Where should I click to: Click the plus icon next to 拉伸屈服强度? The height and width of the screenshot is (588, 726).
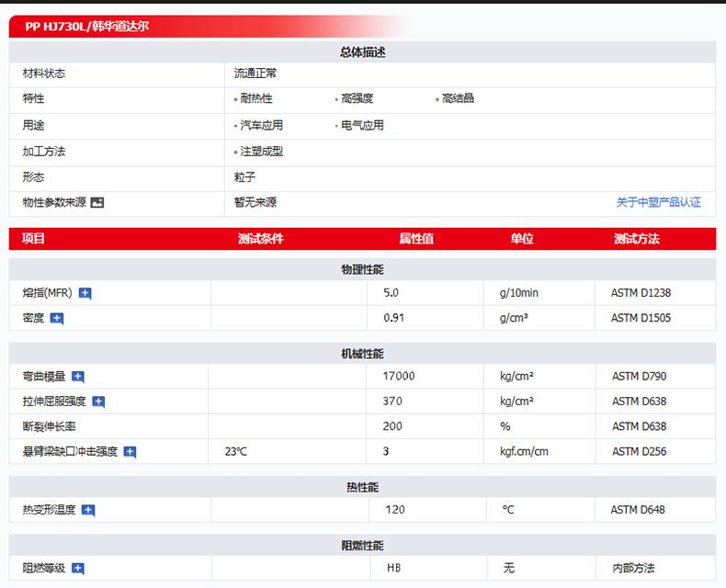click(98, 401)
